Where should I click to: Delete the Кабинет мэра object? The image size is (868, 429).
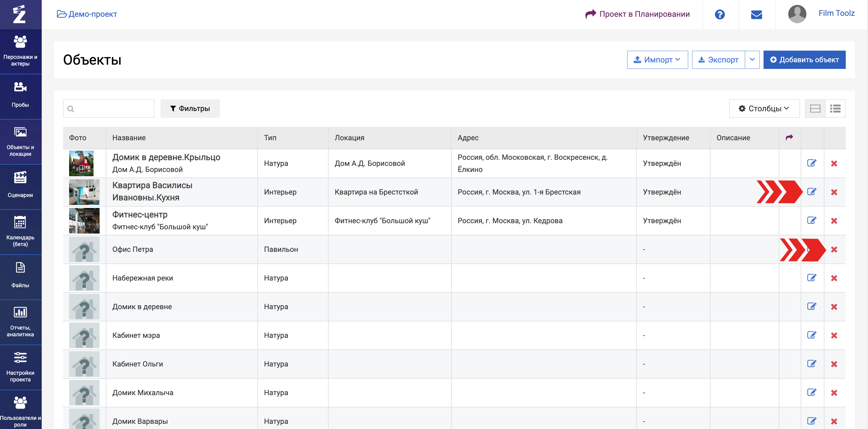[x=834, y=336]
